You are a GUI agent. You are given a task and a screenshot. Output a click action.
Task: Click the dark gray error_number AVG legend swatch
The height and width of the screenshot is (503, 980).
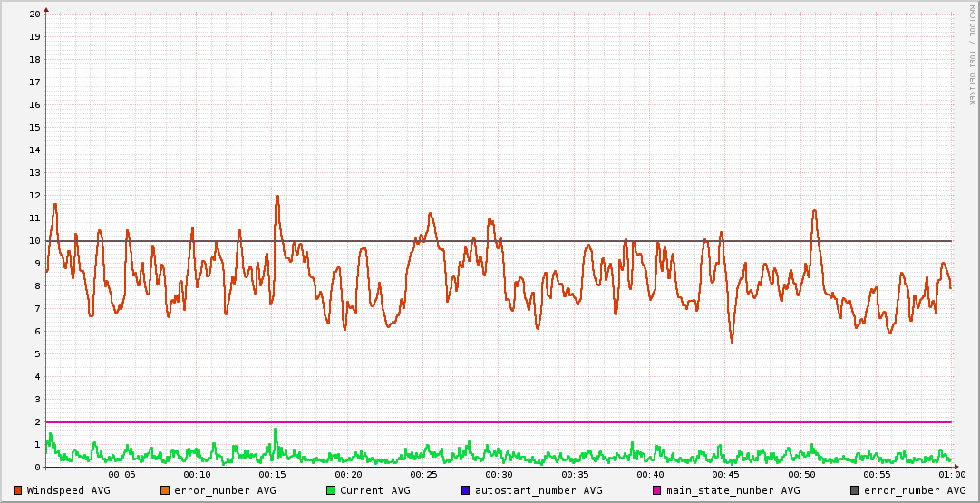[x=855, y=490]
